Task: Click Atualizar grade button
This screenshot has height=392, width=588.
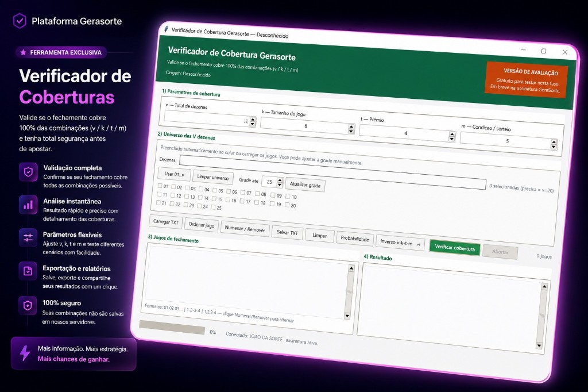Action: click(x=305, y=185)
